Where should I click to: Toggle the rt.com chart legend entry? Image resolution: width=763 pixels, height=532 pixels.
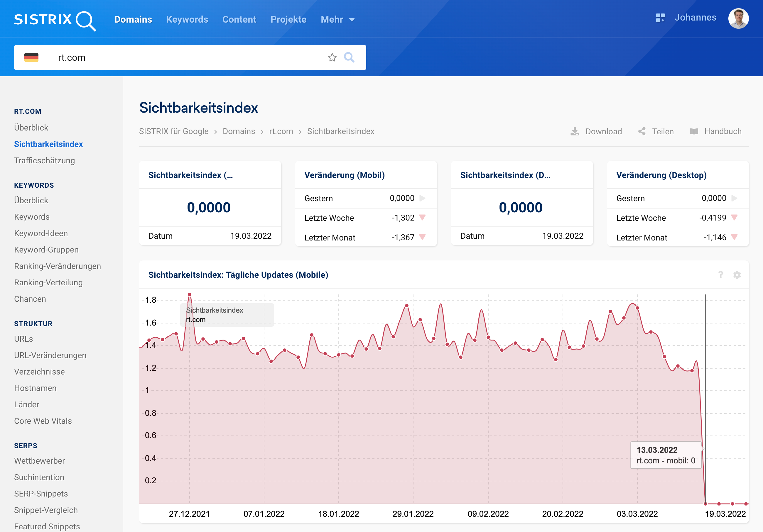point(196,319)
